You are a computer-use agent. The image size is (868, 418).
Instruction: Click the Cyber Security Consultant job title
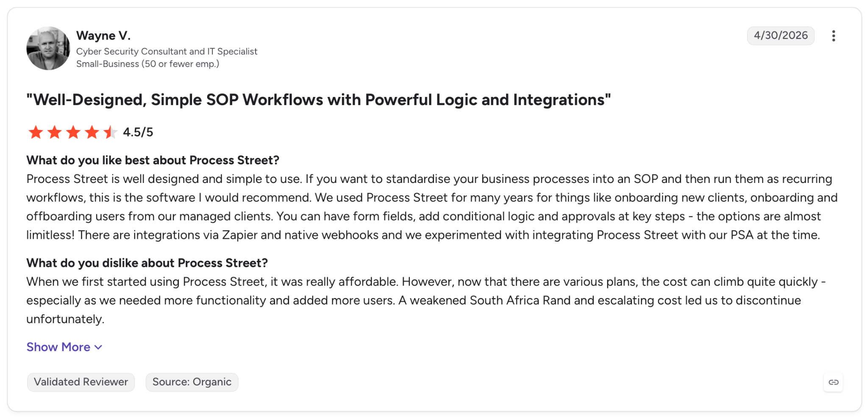pyautogui.click(x=167, y=51)
